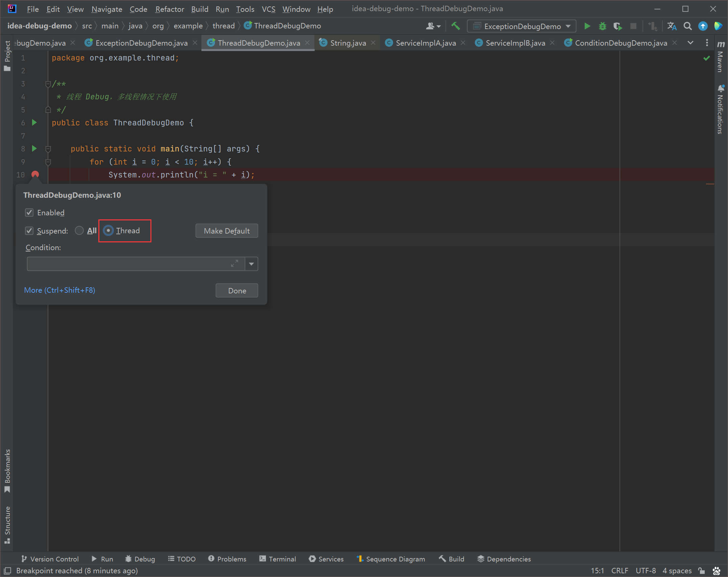Click the green Run triangle in toolbar

coord(587,26)
